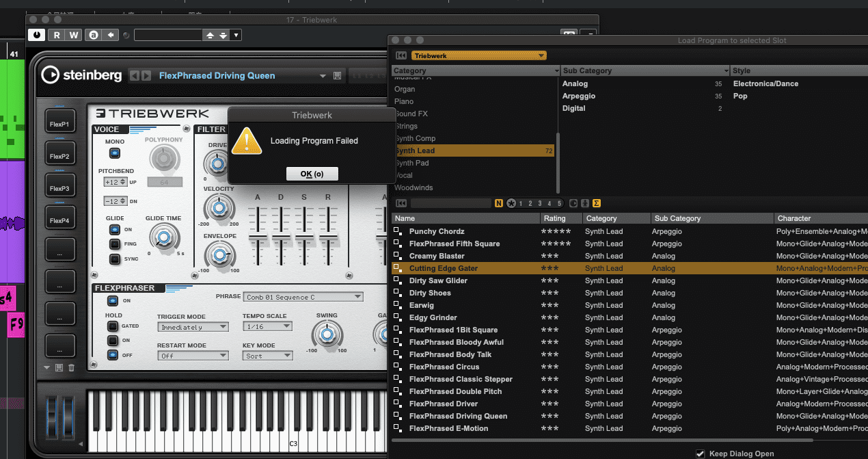The height and width of the screenshot is (459, 868).
Task: Open the FlexPhrased Driving Queen program dropdown
Action: tap(323, 76)
